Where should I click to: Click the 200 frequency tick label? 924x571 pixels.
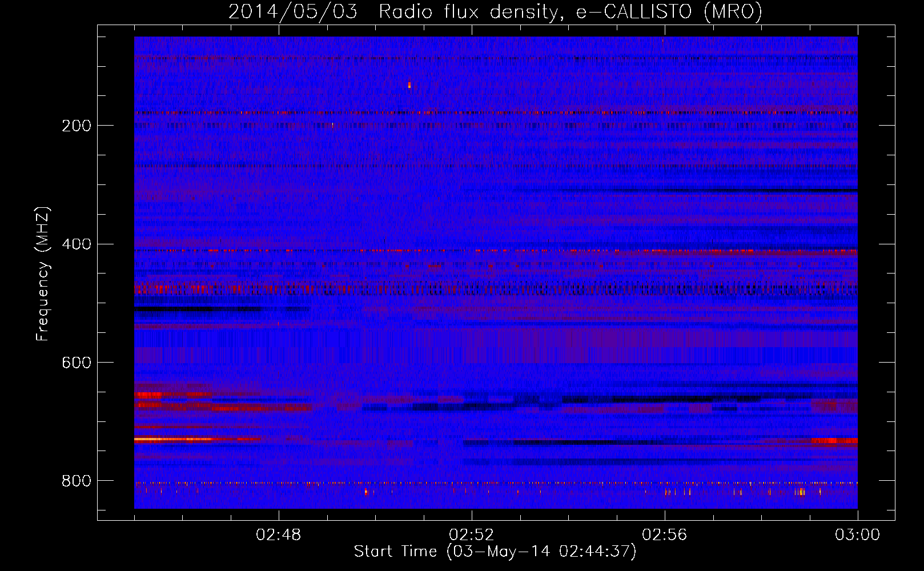(x=77, y=126)
